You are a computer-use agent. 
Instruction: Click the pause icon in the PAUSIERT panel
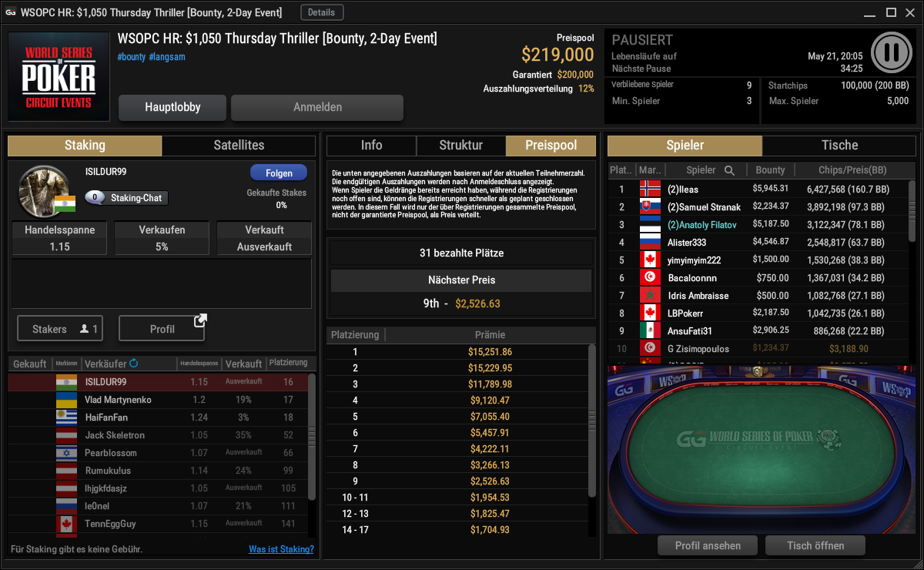892,52
